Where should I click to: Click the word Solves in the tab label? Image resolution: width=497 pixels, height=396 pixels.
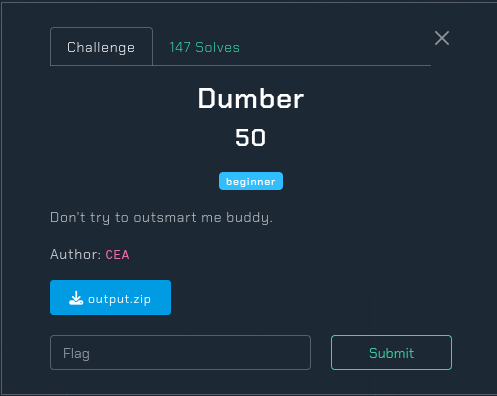(217, 47)
